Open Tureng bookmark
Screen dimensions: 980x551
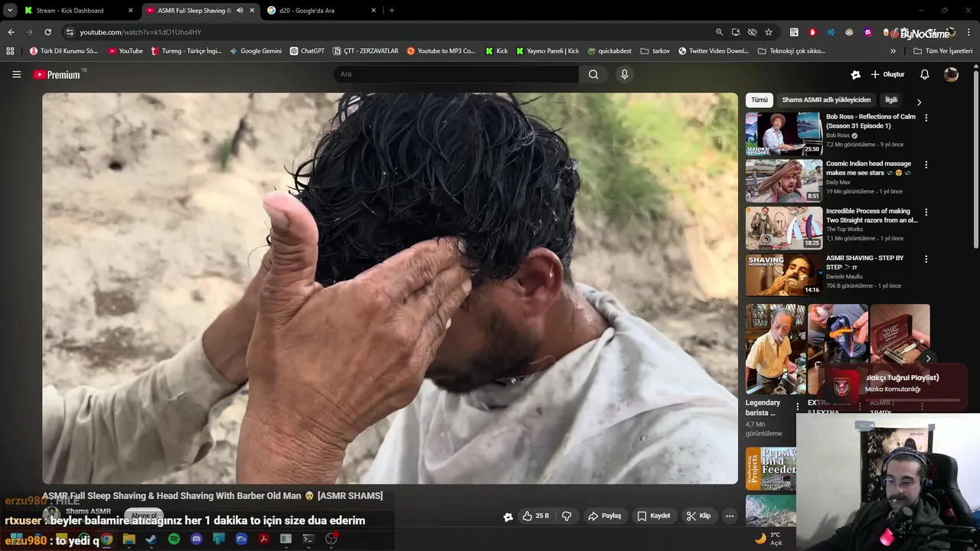pyautogui.click(x=186, y=51)
